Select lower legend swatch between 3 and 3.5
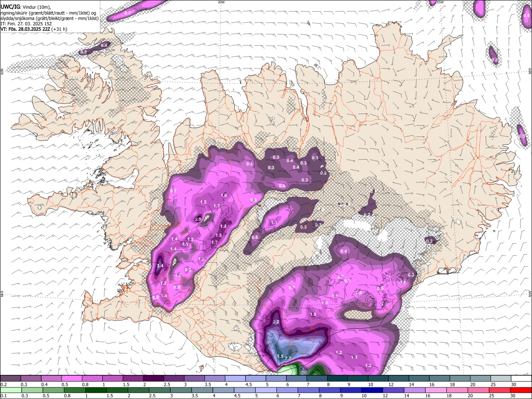 pyautogui.click(x=180, y=390)
